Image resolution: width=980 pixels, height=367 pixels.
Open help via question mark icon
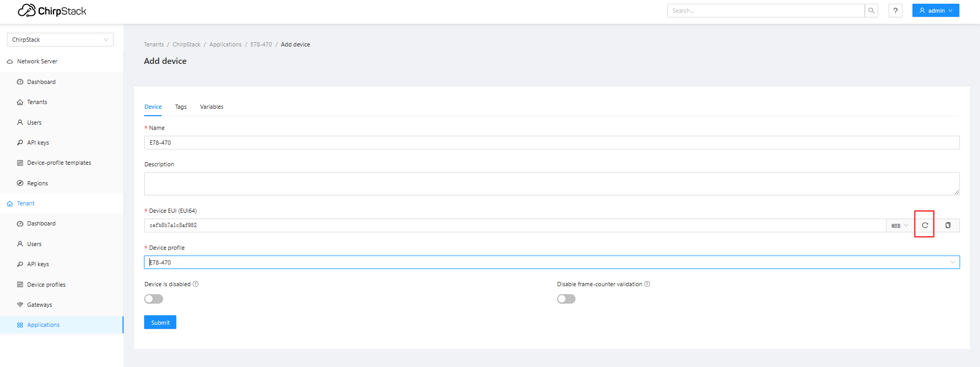point(895,11)
